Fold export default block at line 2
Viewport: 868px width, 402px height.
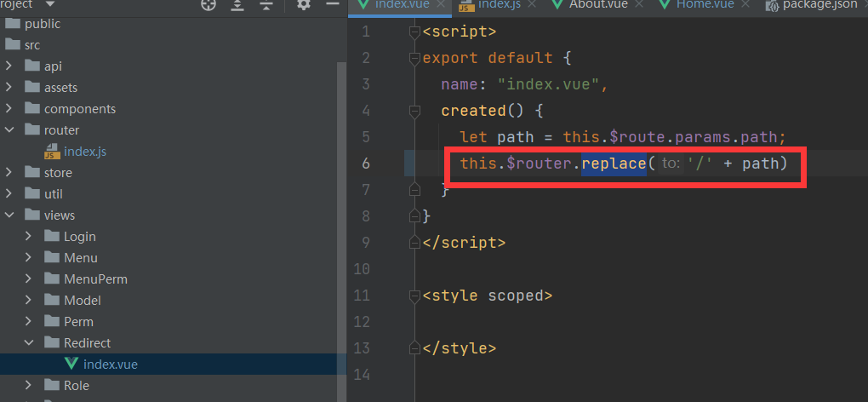[414, 58]
